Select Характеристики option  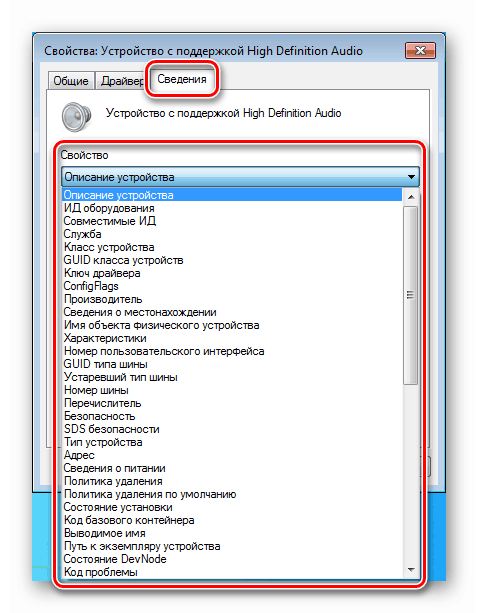(232, 338)
